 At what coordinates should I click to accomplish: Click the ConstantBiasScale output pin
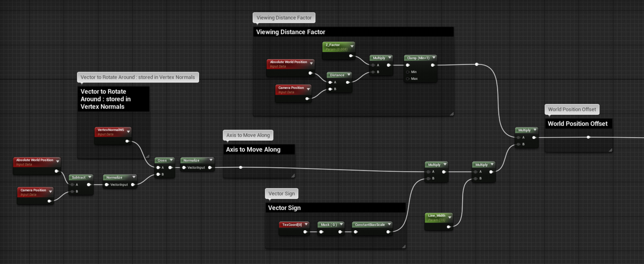pyautogui.click(x=388, y=232)
